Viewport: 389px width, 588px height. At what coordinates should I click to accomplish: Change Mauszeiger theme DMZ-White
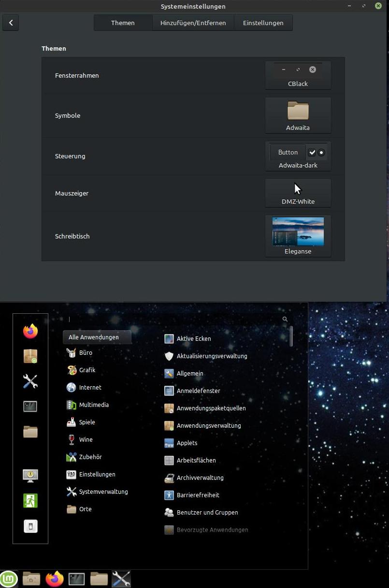tap(298, 193)
